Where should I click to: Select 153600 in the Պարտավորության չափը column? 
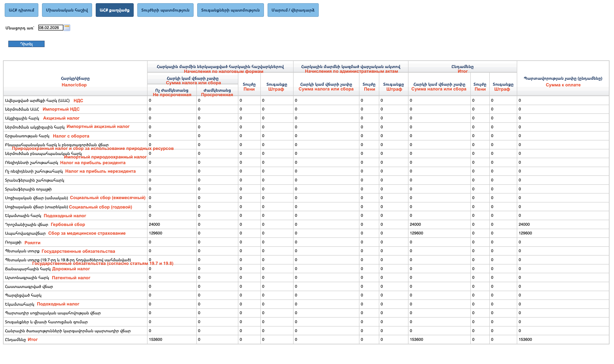pyautogui.click(x=526, y=340)
